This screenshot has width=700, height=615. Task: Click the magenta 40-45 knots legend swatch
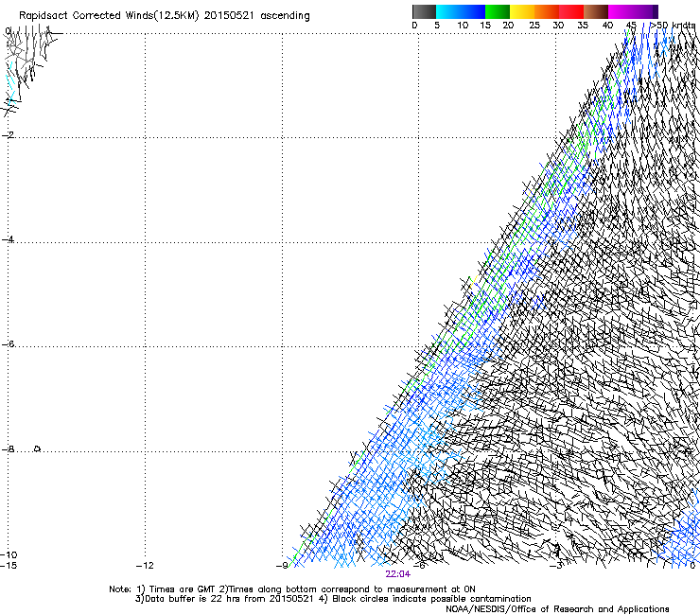[x=621, y=11]
